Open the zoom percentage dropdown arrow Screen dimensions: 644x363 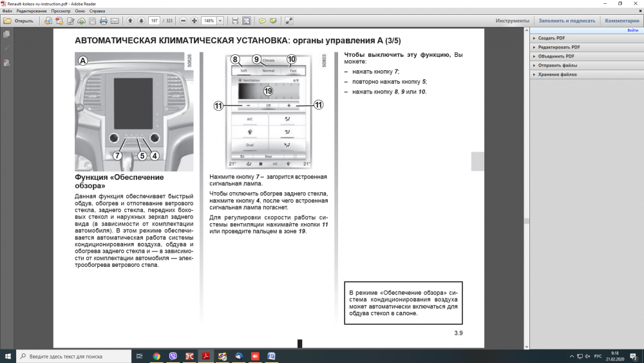click(x=220, y=21)
